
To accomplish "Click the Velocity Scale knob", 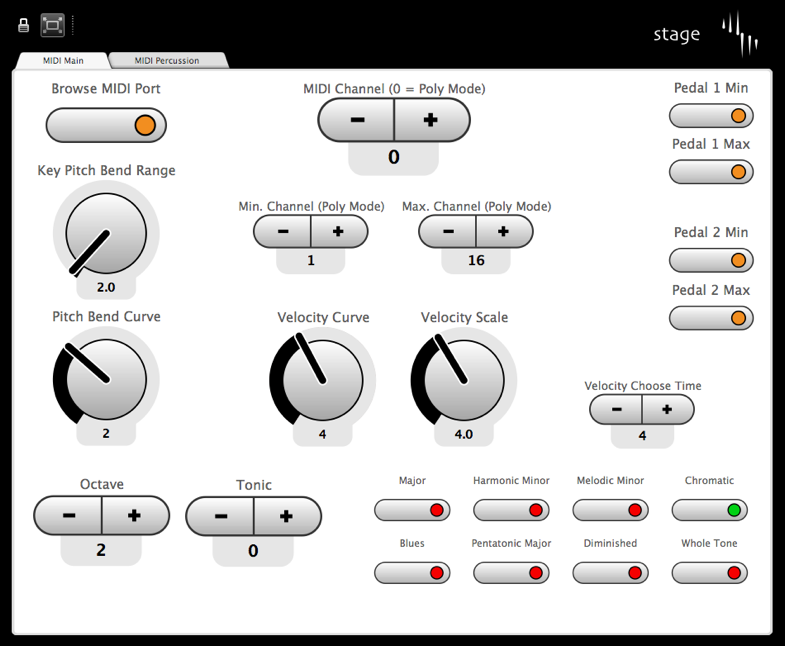I will tap(464, 380).
